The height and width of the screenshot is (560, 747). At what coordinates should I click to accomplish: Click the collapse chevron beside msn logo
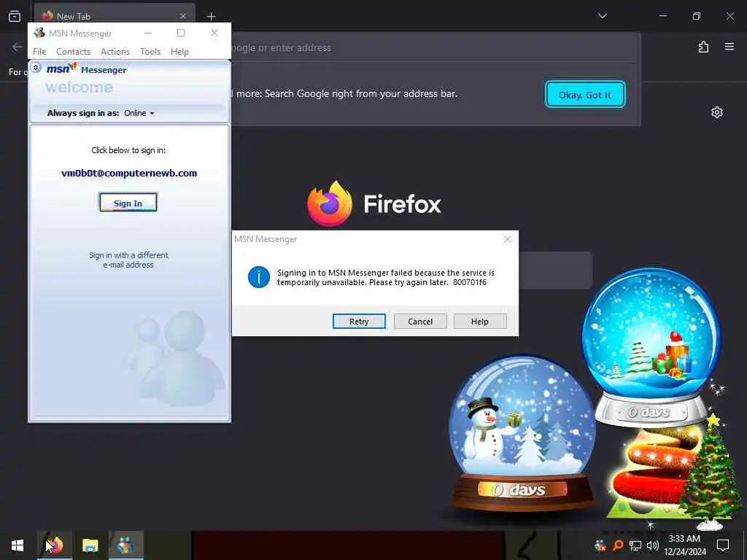36,68
